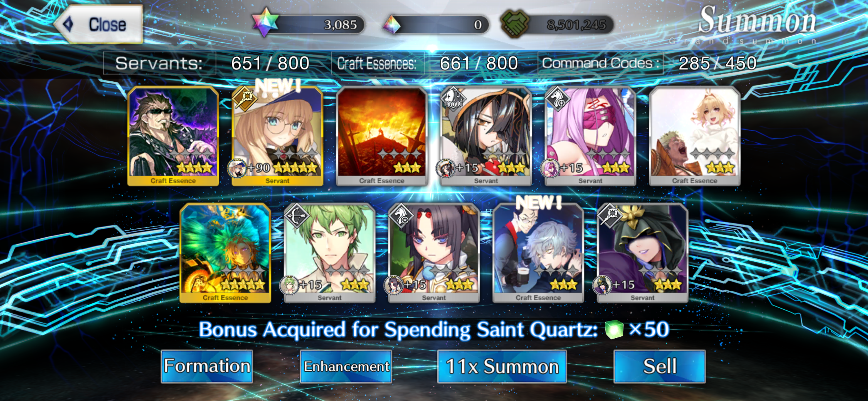
Task: Tap the green Friend Point handshake icon
Action: click(514, 24)
